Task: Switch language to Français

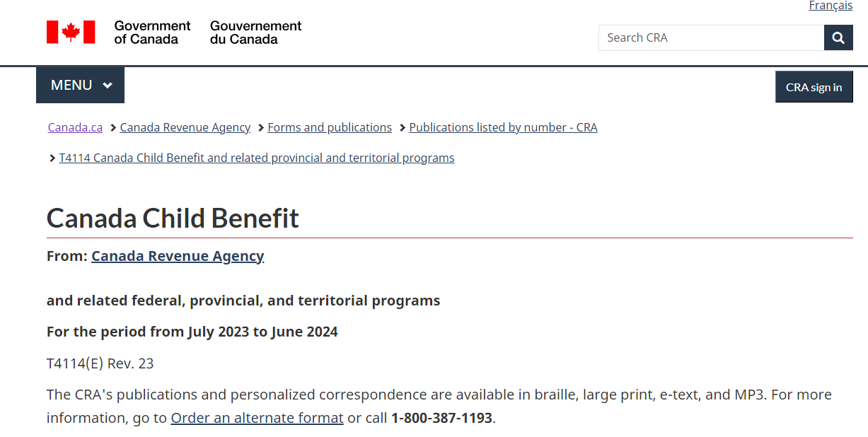Action: pos(831,6)
